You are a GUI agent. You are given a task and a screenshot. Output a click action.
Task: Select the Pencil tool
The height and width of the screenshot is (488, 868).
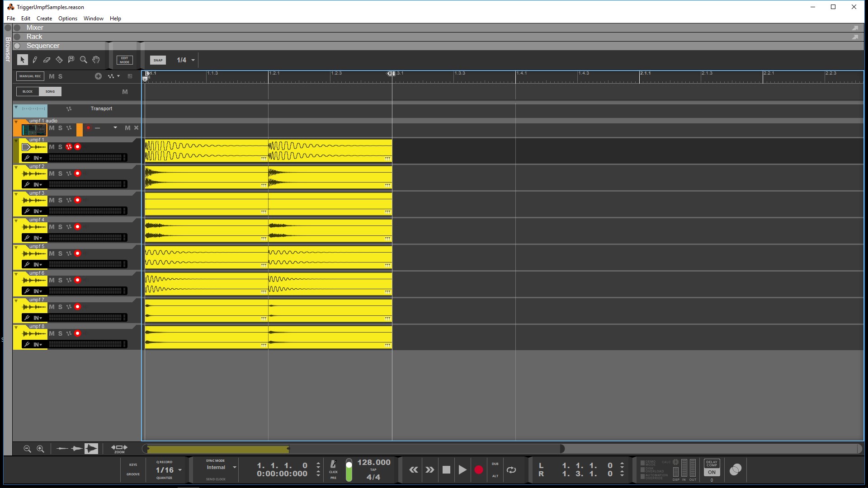click(35, 60)
